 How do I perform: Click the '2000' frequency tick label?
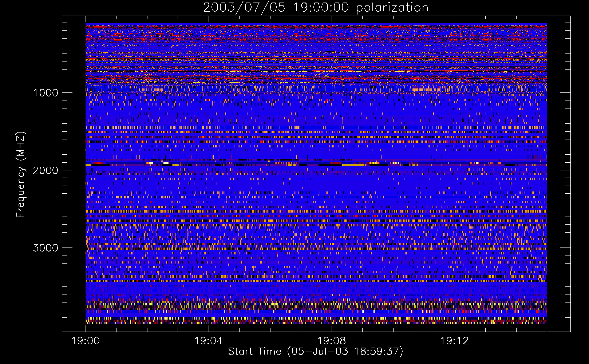tap(46, 170)
